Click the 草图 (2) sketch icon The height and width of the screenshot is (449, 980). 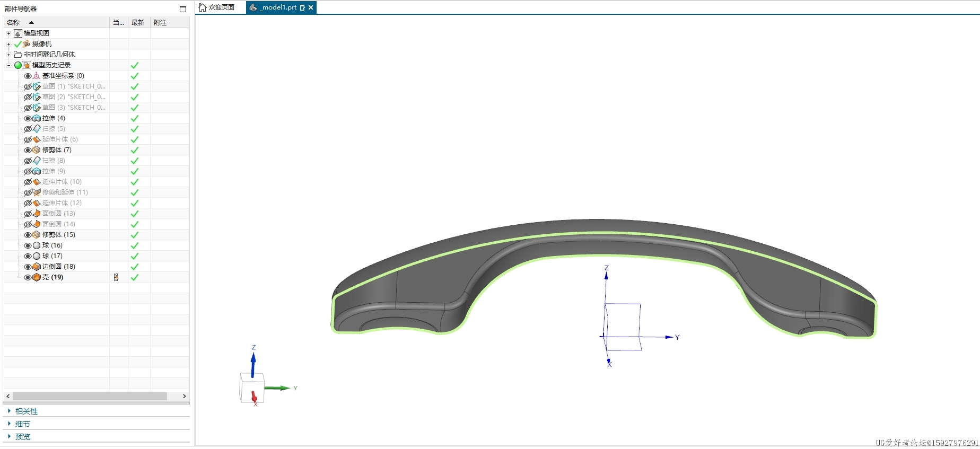(x=37, y=97)
